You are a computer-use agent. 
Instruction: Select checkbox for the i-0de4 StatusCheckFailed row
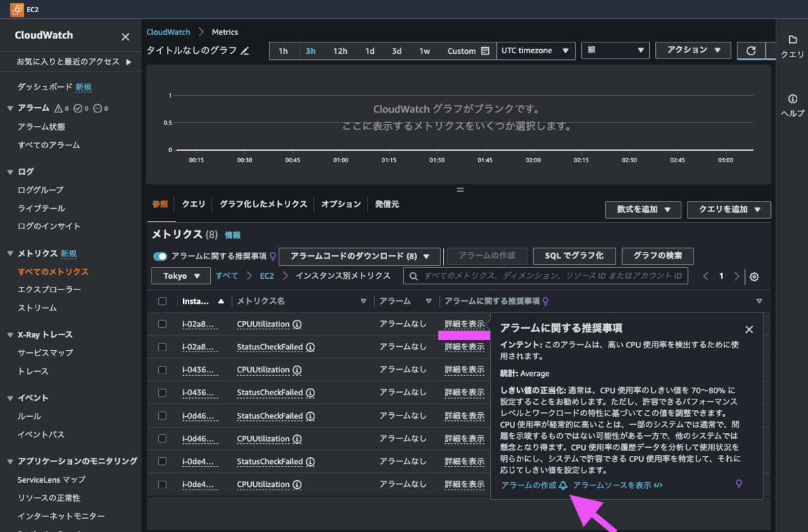[162, 461]
